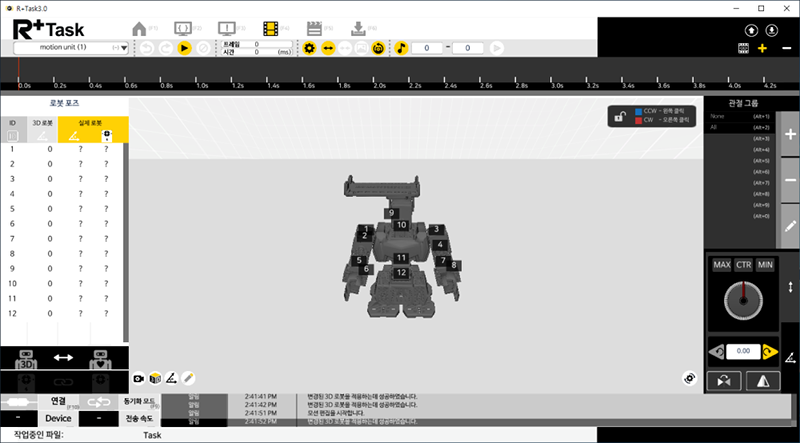
Task: Click the joint angle dial knob
Action: pyautogui.click(x=741, y=299)
